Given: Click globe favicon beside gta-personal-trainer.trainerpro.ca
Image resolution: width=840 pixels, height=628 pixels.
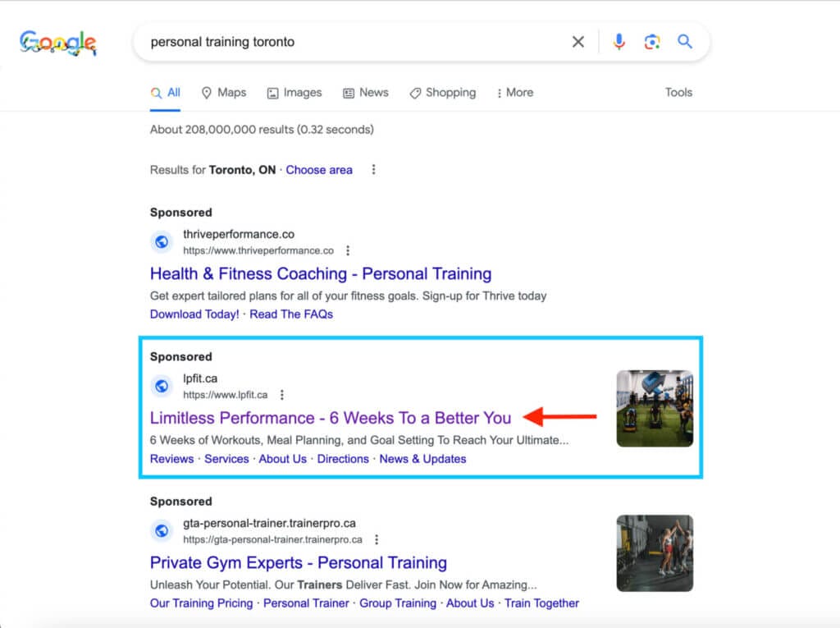Looking at the screenshot, I should tap(162, 531).
